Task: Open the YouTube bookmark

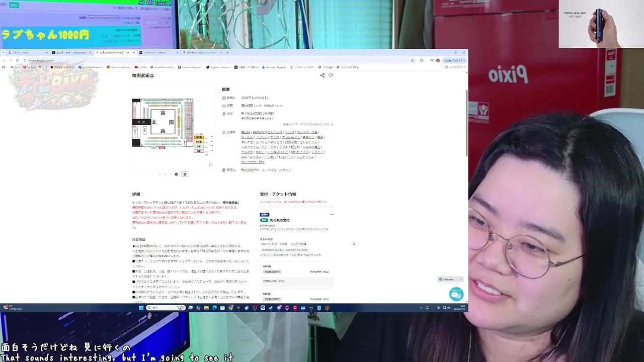Action: tap(141, 67)
